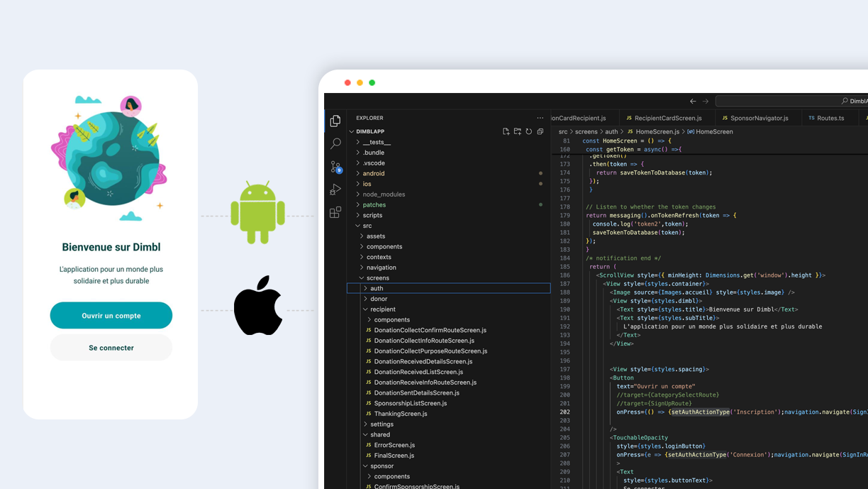
Task: Click 'Se connecter' button in app preview
Action: [x=111, y=348]
